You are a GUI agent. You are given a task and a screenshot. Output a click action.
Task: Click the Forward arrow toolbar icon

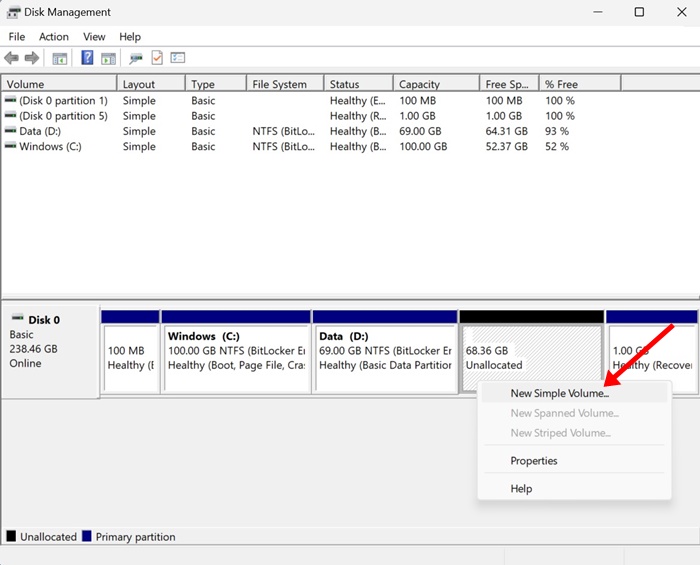click(32, 58)
